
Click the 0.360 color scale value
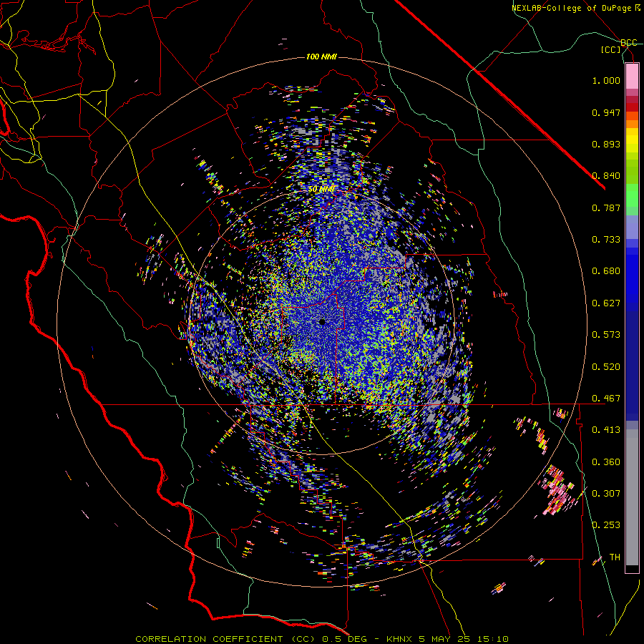click(x=606, y=462)
